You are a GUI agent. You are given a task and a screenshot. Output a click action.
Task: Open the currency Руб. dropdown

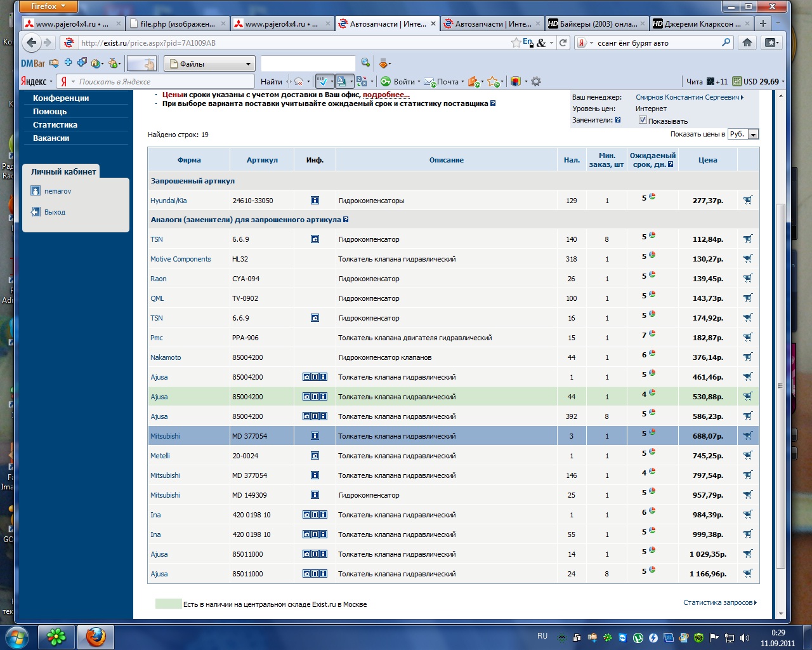click(753, 135)
